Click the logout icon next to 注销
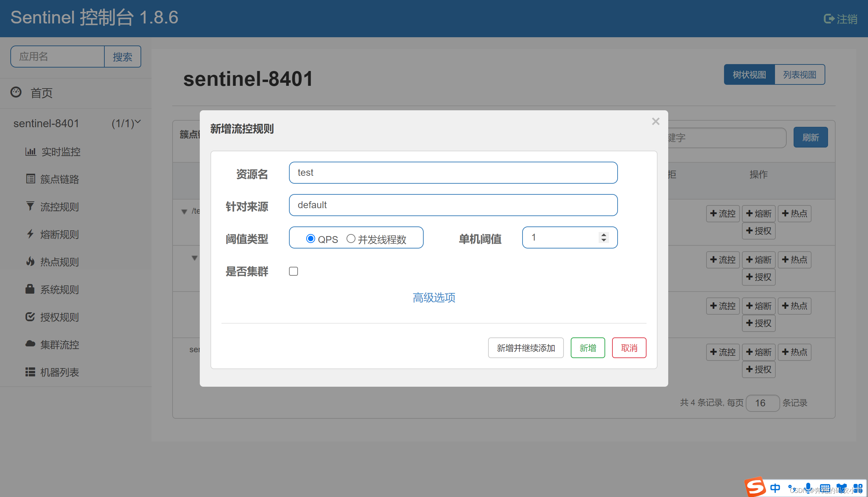This screenshot has width=868, height=497. [829, 19]
